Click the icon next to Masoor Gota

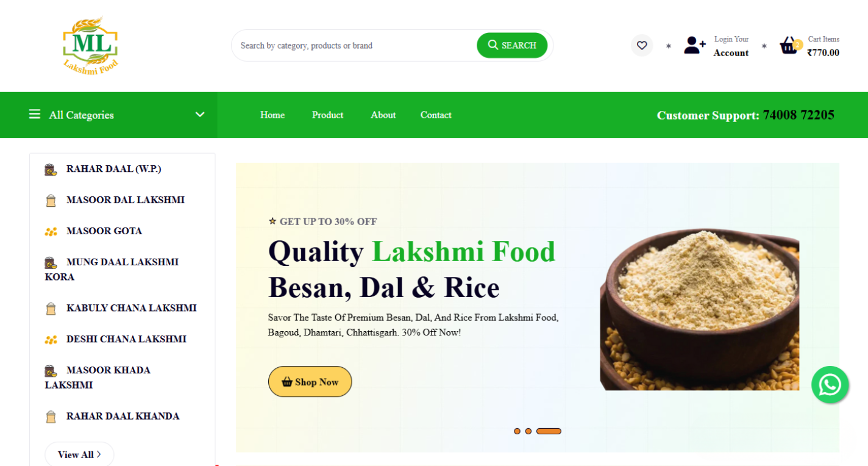coord(51,231)
